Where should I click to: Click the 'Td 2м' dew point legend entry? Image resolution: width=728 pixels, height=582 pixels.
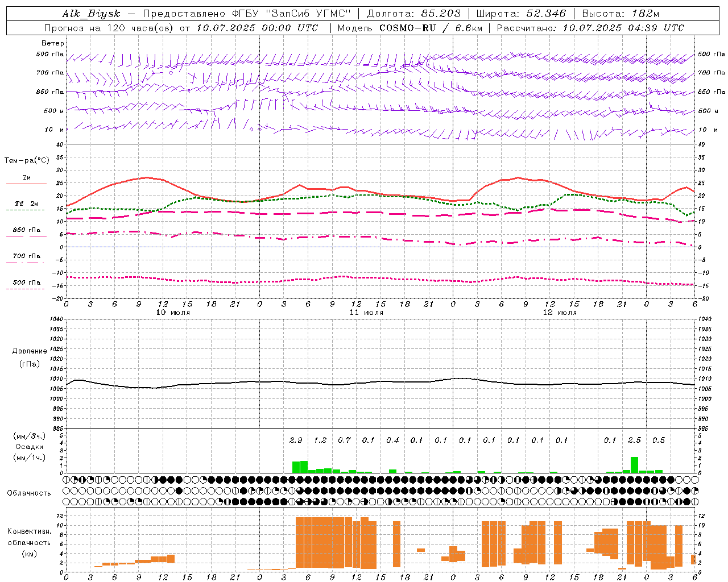(x=26, y=203)
